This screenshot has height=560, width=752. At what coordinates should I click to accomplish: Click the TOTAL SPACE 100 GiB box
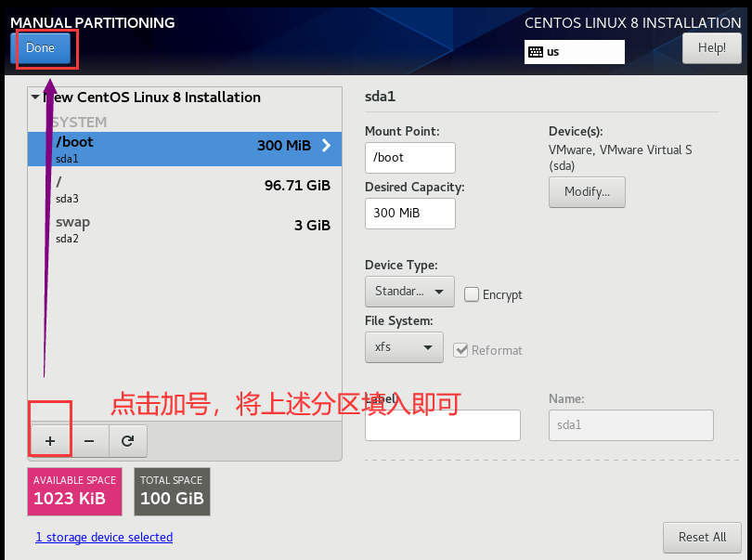(172, 492)
